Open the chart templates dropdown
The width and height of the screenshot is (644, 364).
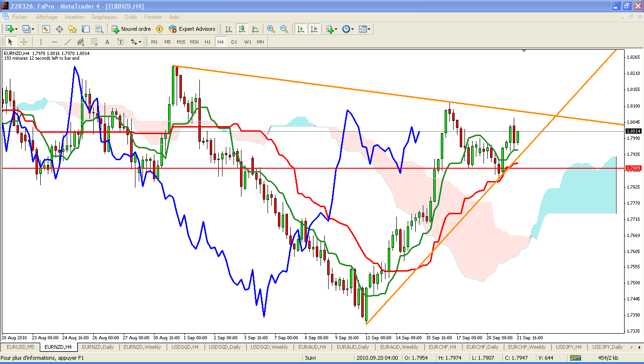click(369, 29)
